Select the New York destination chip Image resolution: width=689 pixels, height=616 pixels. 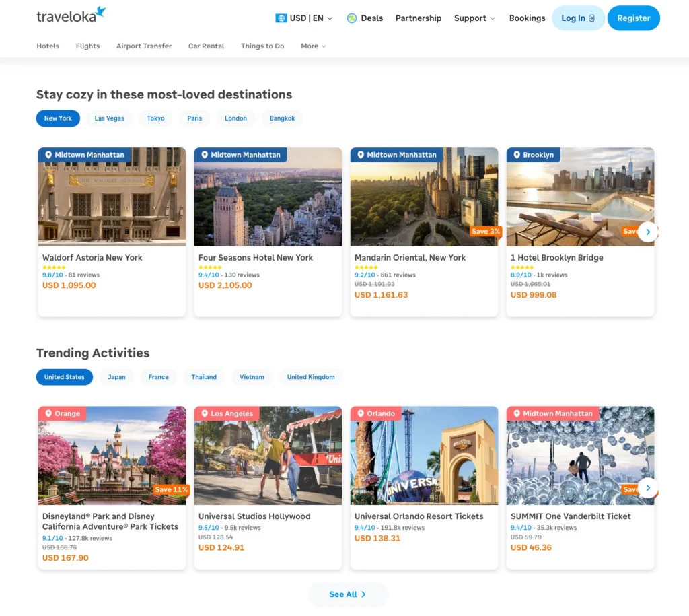[x=58, y=118]
